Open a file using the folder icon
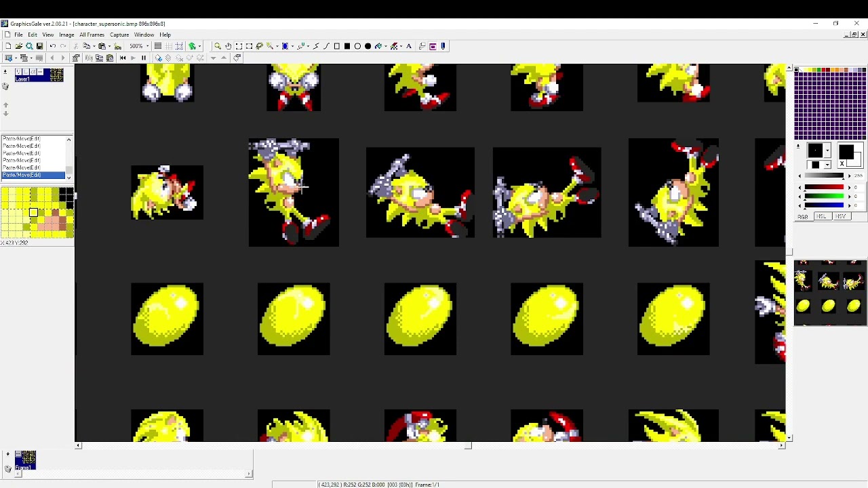 (x=18, y=46)
